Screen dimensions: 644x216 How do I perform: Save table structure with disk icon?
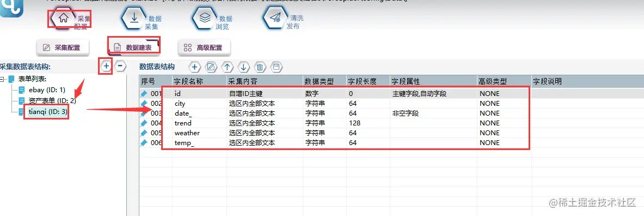[x=277, y=67]
